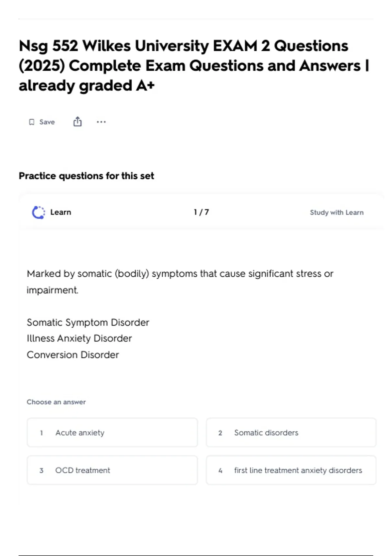
Task: Choose the Somatic disorders answer
Action: 291,432
